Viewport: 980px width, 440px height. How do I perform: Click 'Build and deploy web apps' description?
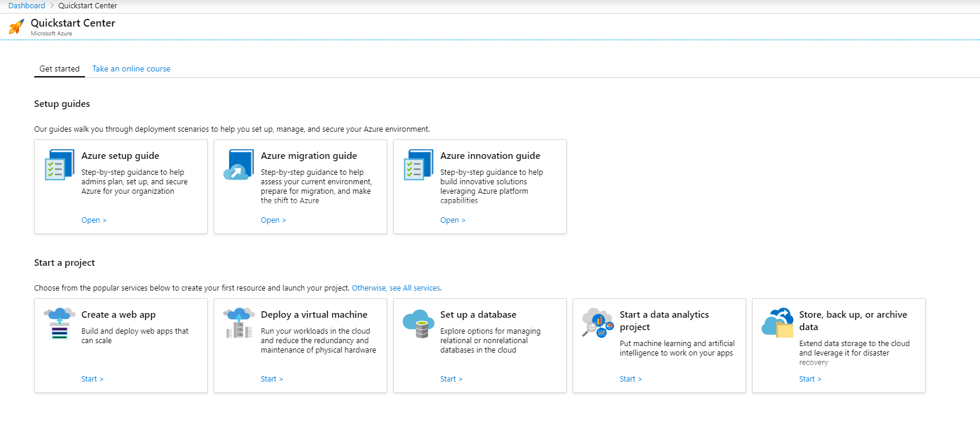(135, 336)
